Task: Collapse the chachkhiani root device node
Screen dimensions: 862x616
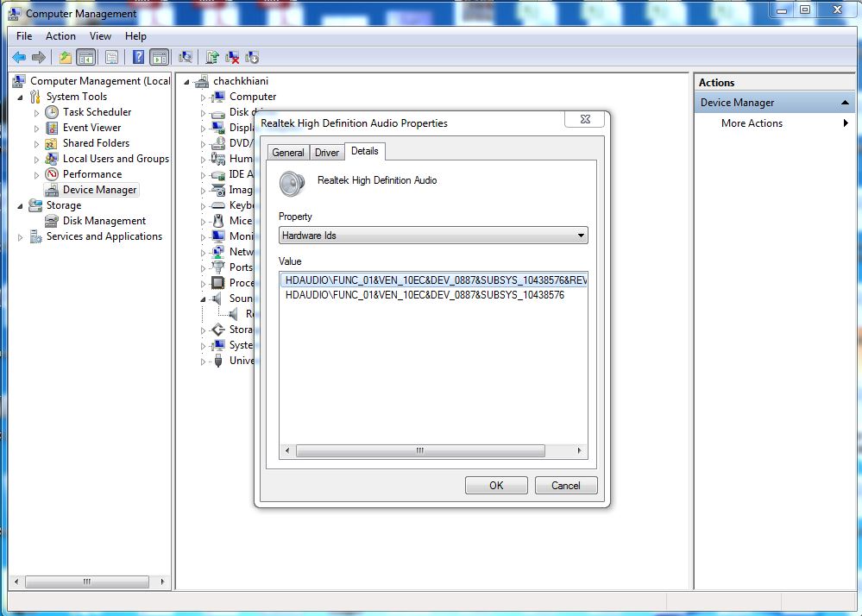Action: [187, 82]
